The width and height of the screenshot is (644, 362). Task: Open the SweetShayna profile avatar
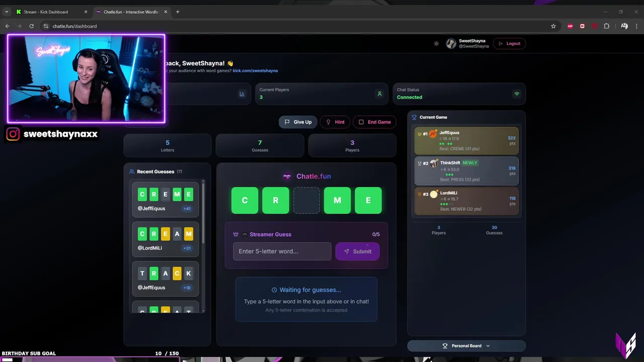pos(451,44)
